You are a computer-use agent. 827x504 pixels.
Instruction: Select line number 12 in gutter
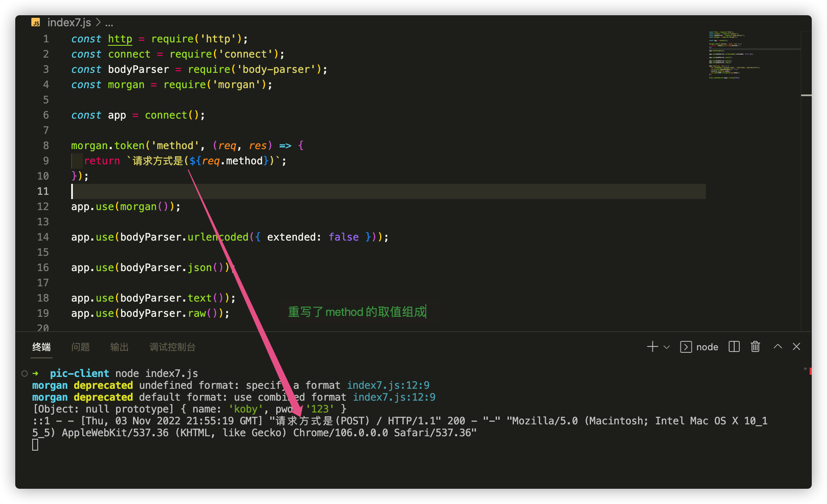(43, 206)
